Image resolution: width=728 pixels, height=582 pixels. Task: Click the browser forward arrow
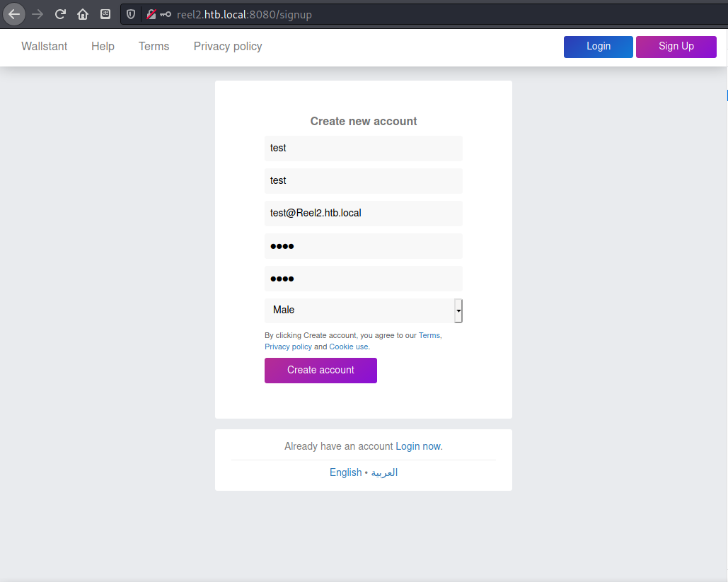pyautogui.click(x=37, y=14)
